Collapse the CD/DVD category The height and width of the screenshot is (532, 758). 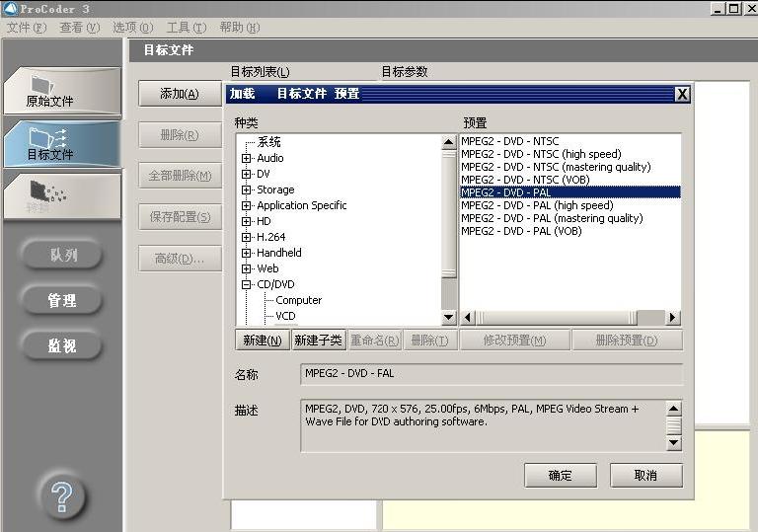tap(246, 284)
